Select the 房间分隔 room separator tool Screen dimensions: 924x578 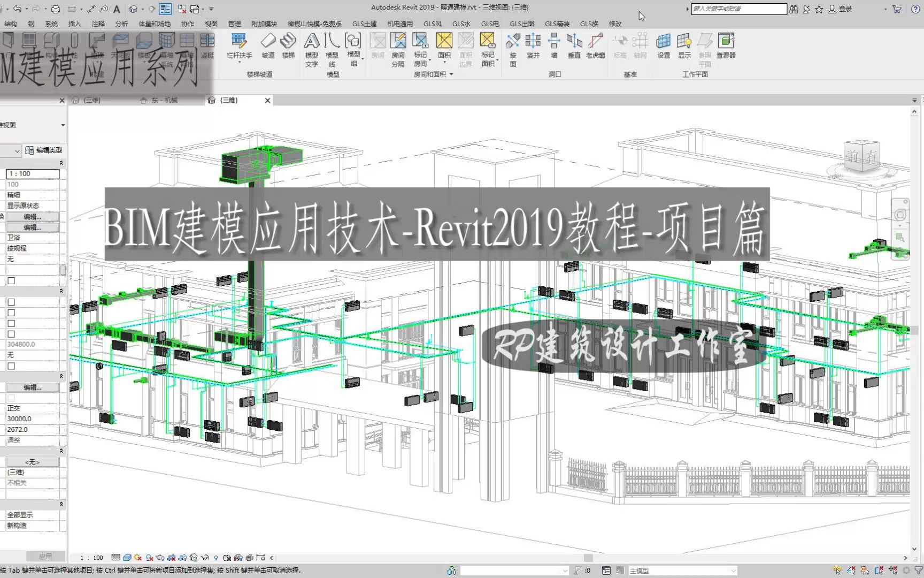[x=398, y=49]
